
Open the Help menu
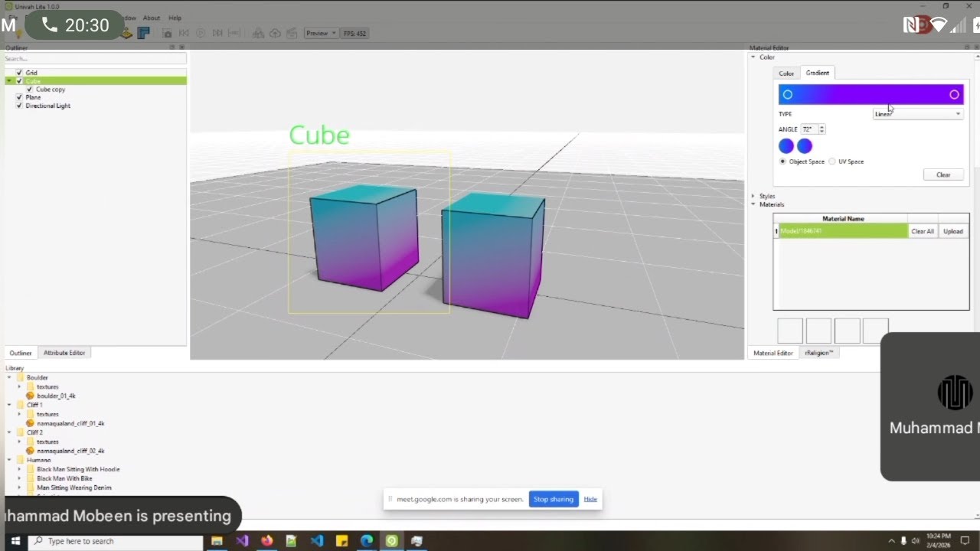coord(175,18)
